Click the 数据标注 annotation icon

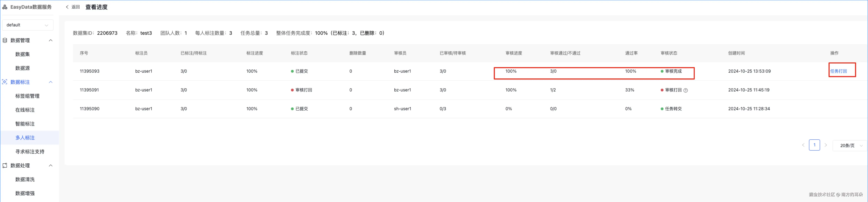(x=5, y=82)
